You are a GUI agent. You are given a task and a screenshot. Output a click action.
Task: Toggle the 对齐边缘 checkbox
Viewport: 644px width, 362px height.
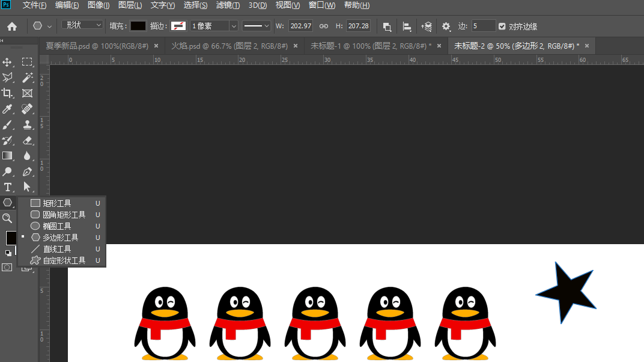pos(502,26)
